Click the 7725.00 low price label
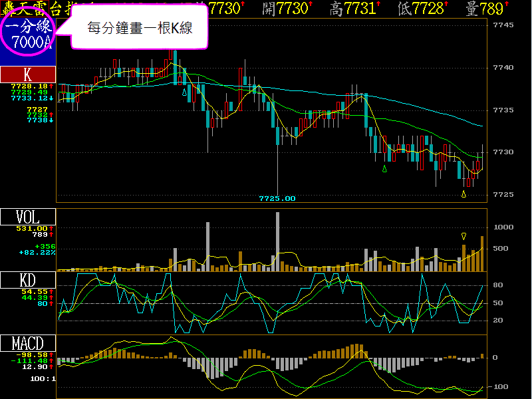The image size is (532, 399). pos(277,198)
